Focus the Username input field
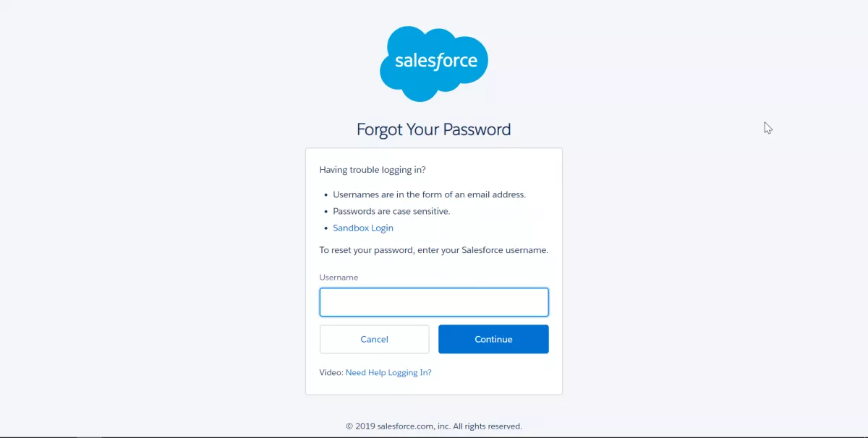The image size is (868, 438). click(434, 302)
